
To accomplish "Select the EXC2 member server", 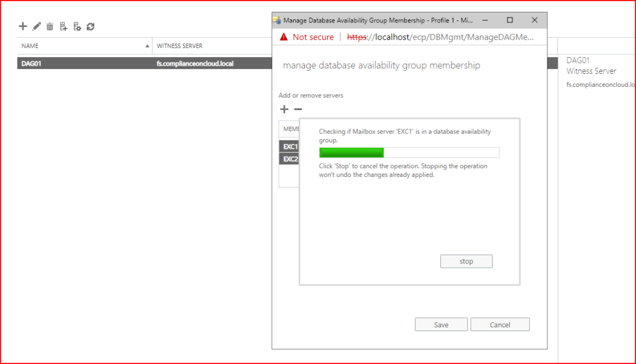I will pyautogui.click(x=290, y=159).
